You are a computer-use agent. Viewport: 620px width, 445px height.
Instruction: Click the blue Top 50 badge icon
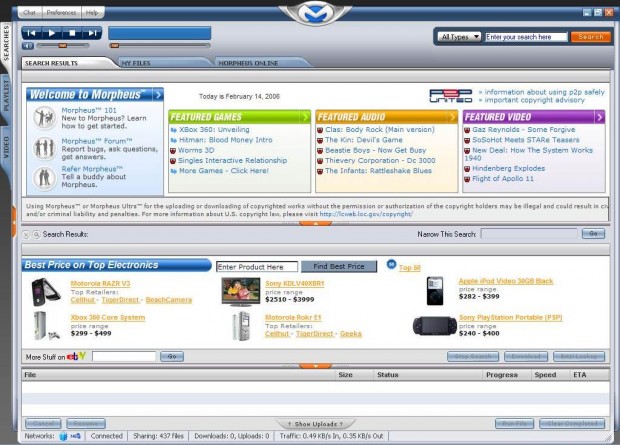391,264
